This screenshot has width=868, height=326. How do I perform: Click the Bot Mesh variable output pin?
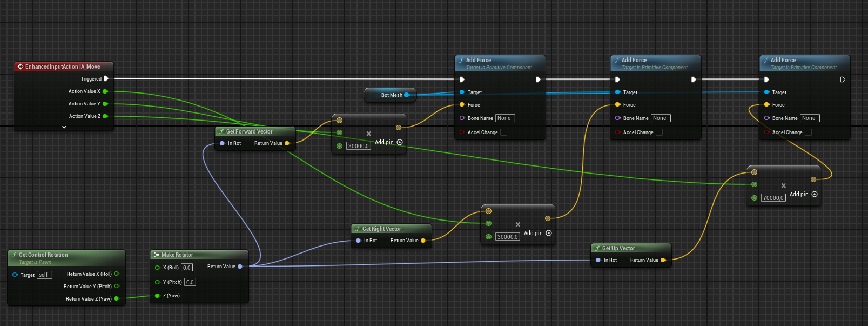[x=407, y=95]
